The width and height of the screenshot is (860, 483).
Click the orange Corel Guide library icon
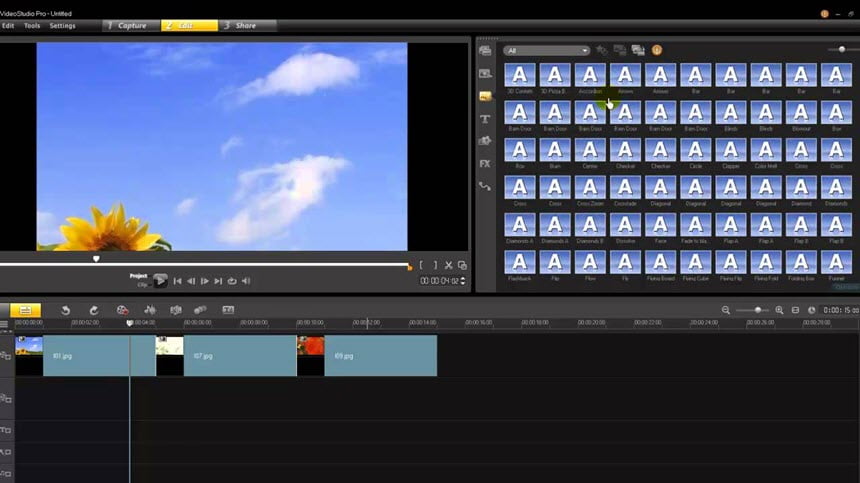click(x=657, y=50)
